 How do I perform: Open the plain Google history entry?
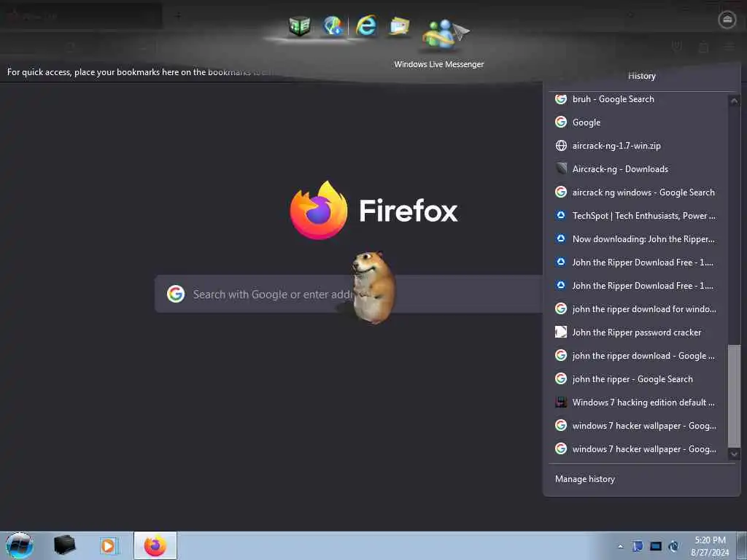click(638, 122)
